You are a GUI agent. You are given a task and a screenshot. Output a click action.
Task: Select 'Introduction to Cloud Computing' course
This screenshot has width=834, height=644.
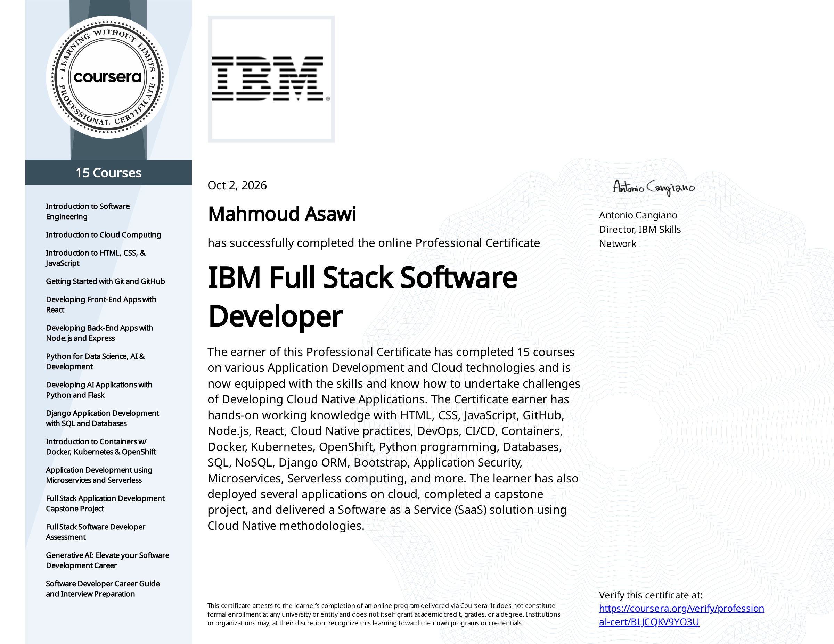pyautogui.click(x=103, y=235)
